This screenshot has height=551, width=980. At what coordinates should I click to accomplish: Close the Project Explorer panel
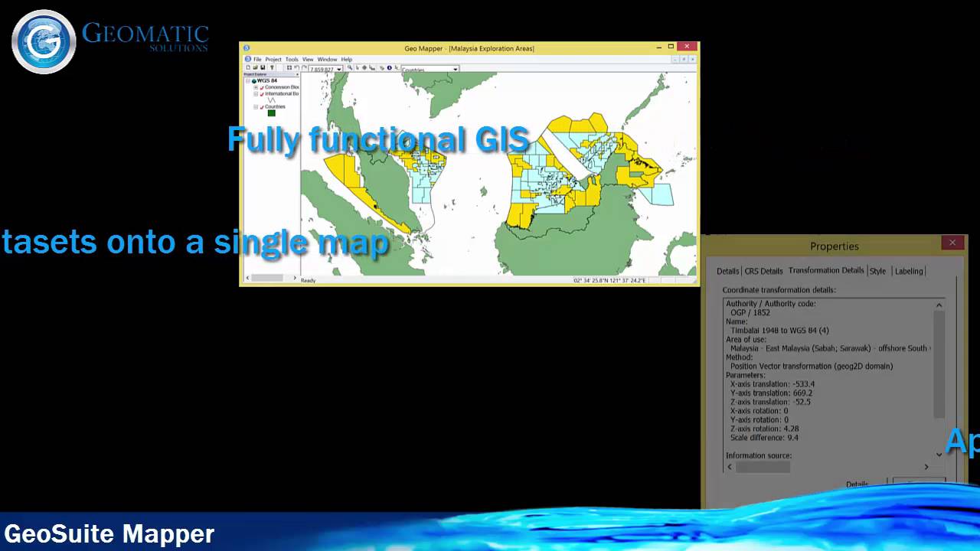297,74
